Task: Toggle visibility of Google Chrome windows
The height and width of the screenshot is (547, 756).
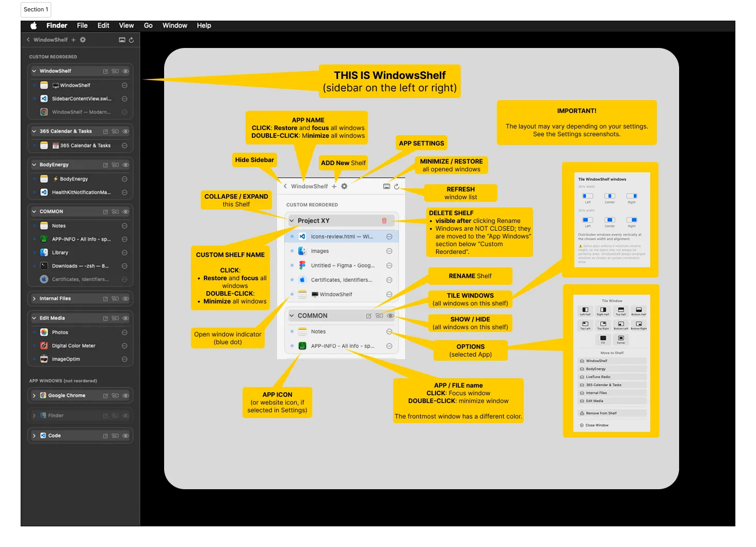Action: pos(125,396)
